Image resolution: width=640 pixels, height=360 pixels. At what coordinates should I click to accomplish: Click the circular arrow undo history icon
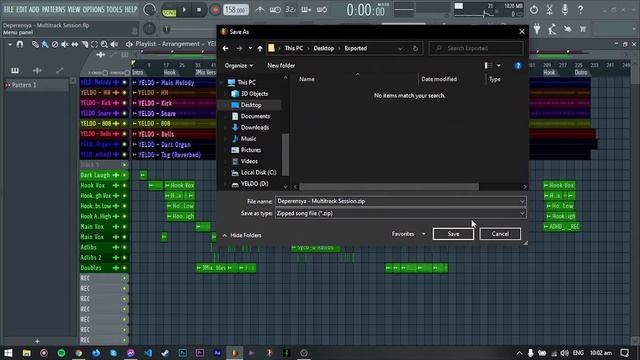[534, 9]
